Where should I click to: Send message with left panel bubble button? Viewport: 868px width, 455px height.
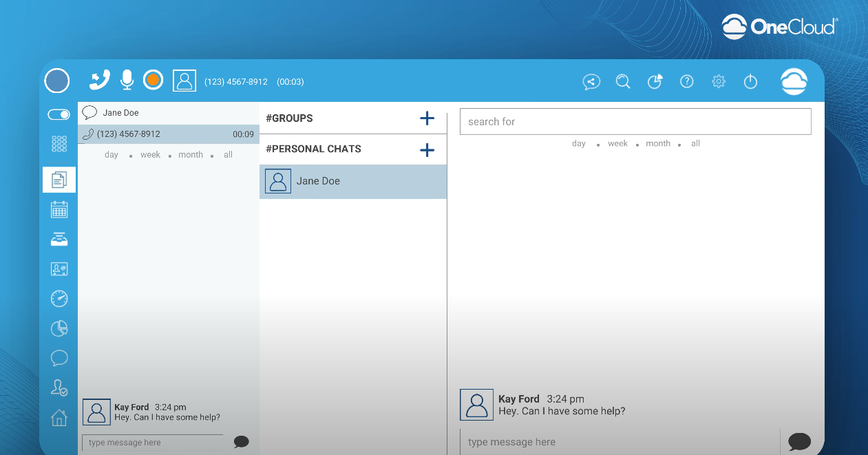[241, 442]
